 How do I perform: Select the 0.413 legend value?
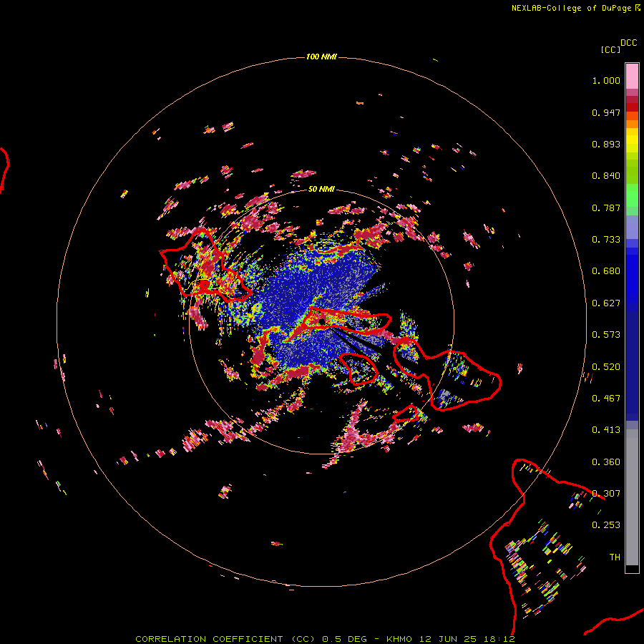point(606,430)
